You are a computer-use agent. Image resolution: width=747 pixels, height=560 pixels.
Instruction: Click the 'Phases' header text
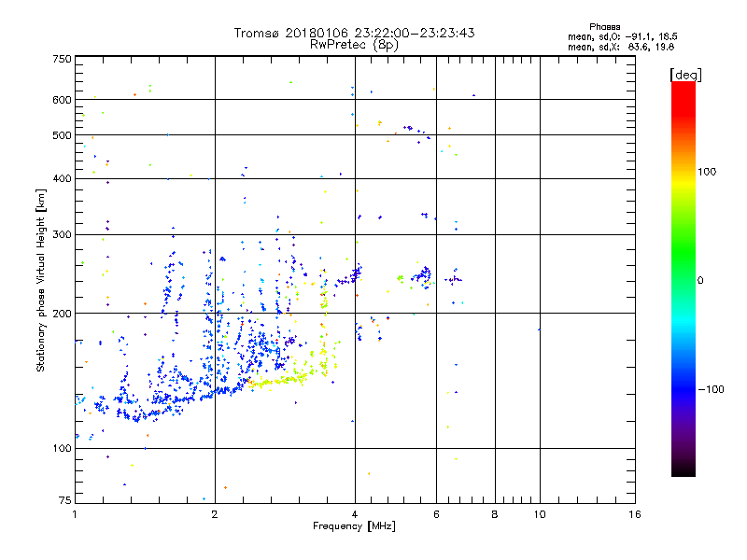pyautogui.click(x=604, y=27)
